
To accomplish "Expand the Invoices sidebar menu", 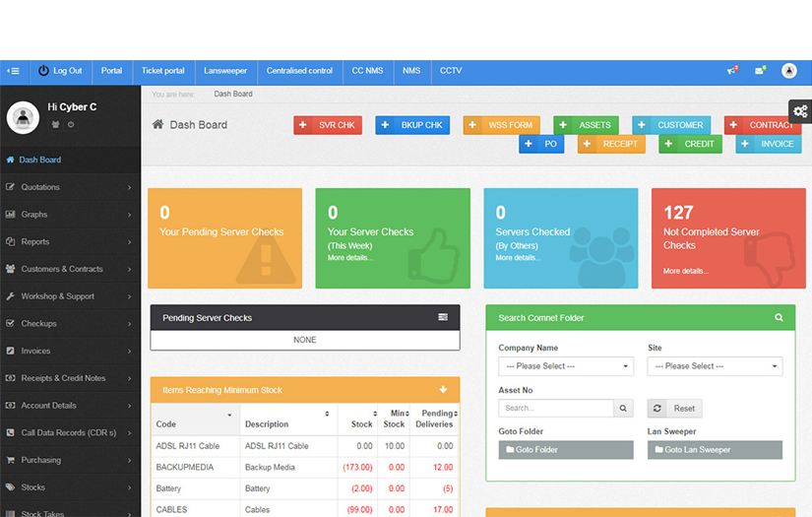I will pos(71,351).
